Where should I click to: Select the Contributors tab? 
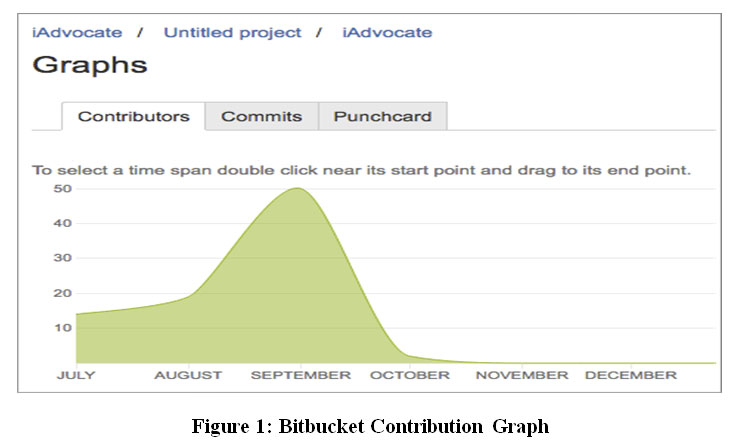coord(133,116)
